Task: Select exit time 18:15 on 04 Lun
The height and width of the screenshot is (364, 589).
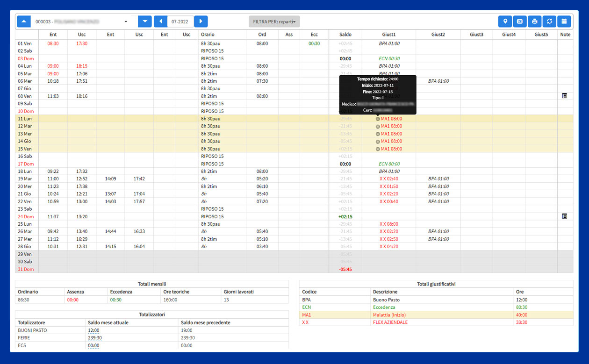Action: [82, 66]
